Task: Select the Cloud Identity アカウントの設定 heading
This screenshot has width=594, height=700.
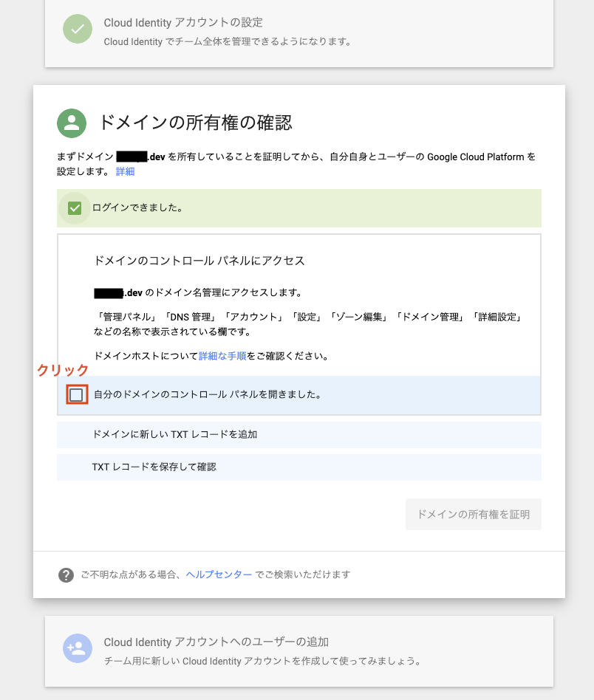Action: (183, 23)
